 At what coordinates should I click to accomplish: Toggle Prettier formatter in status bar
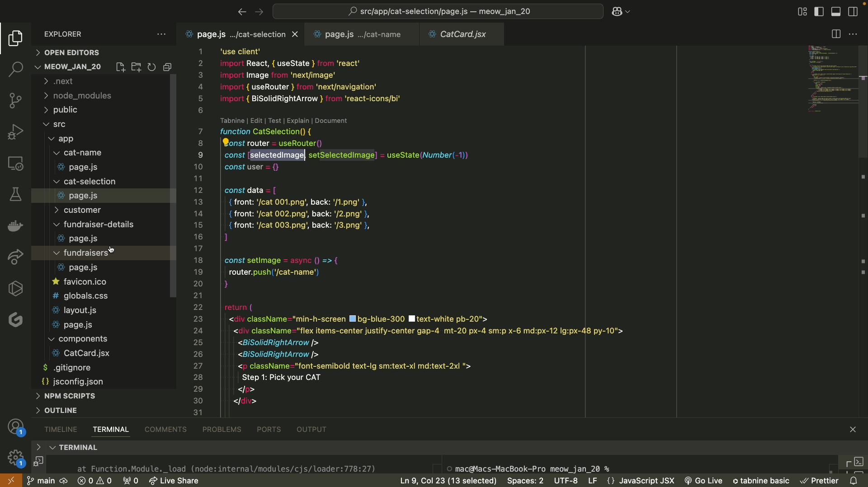point(819,481)
